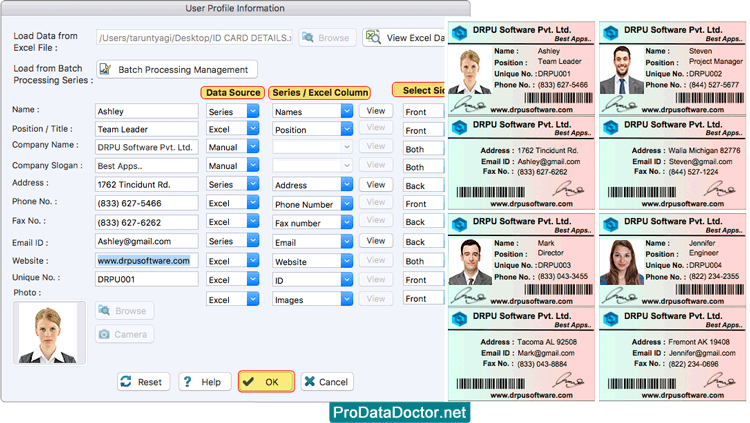This screenshot has width=750, height=423.
Task: Click the Camera button
Action: point(124,334)
